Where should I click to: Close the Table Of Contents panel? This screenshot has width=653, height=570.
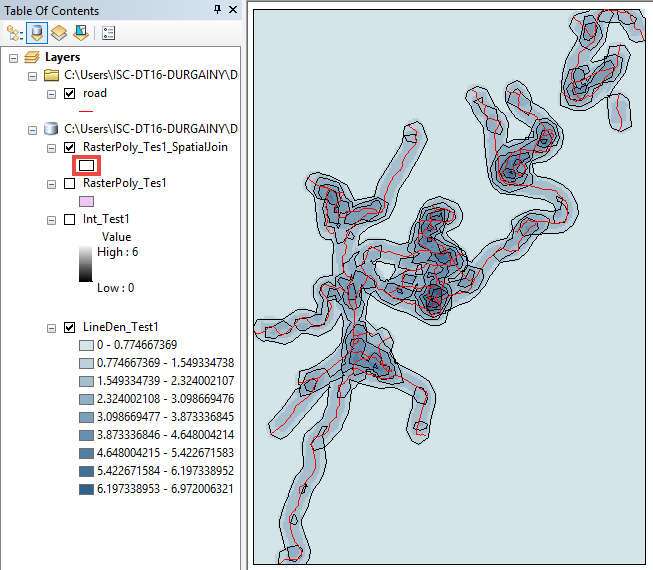click(233, 10)
